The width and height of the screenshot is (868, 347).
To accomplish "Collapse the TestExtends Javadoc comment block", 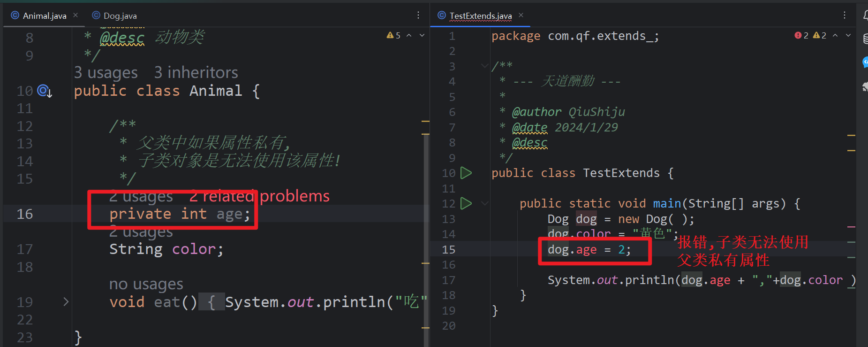I will (x=485, y=66).
